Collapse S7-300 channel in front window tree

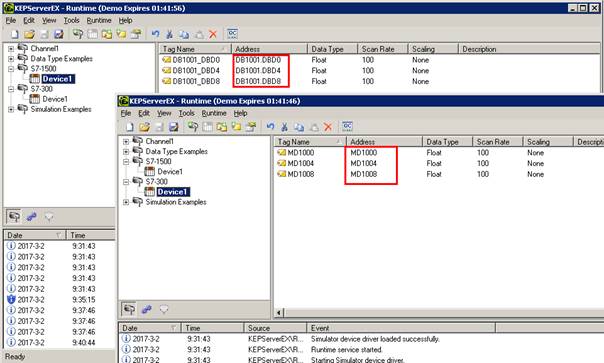pos(126,182)
